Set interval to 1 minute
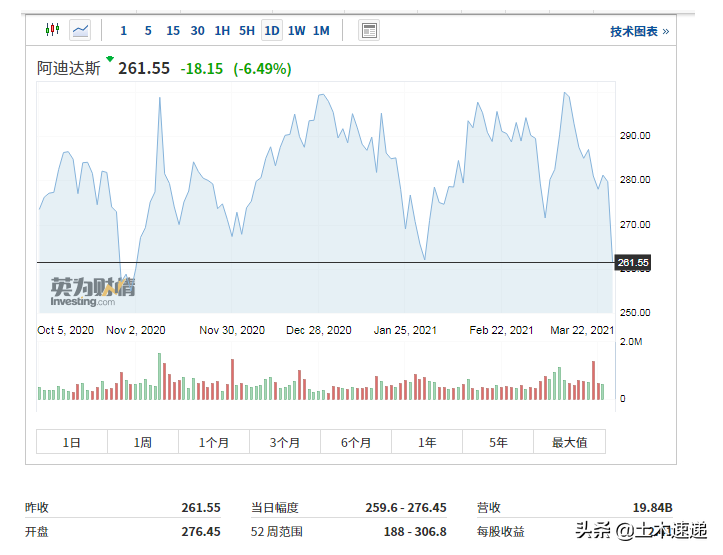Screen dimensions: 723x555 124,30
